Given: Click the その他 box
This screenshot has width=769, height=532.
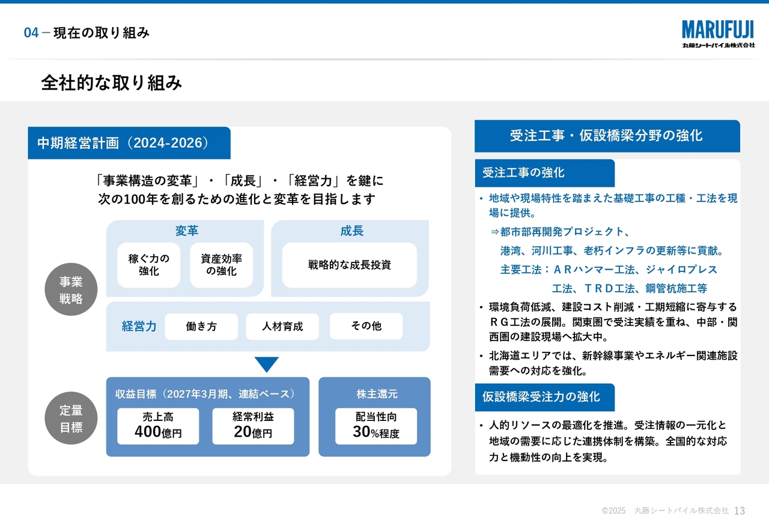Looking at the screenshot, I should point(366,326).
